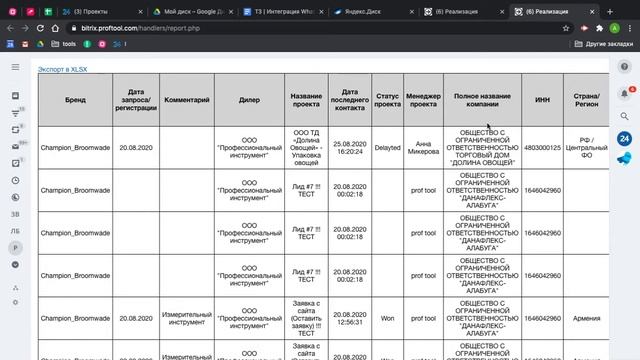Go back in browser history
The image size is (640, 360).
(x=10, y=28)
